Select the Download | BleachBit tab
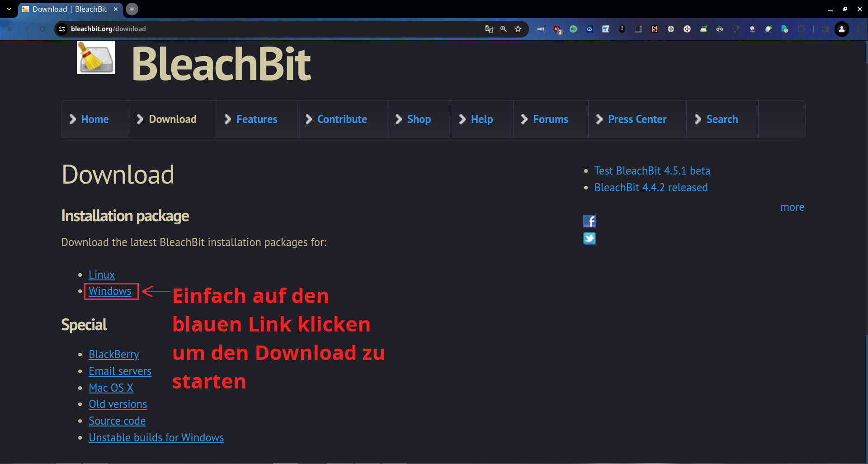This screenshot has width=868, height=464. point(70,9)
